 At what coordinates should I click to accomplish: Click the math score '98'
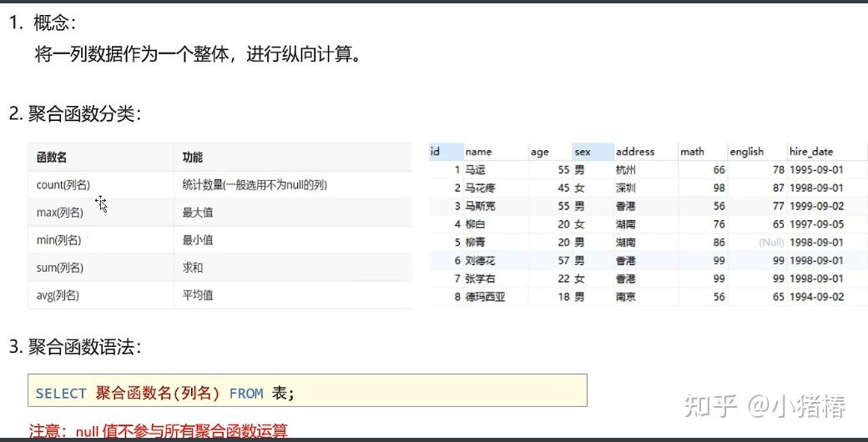tap(719, 188)
